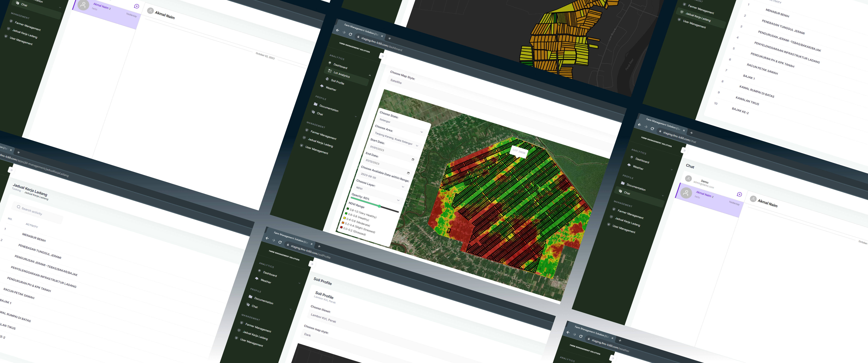Open Documentation in dashboard window sidebar

pyautogui.click(x=329, y=108)
